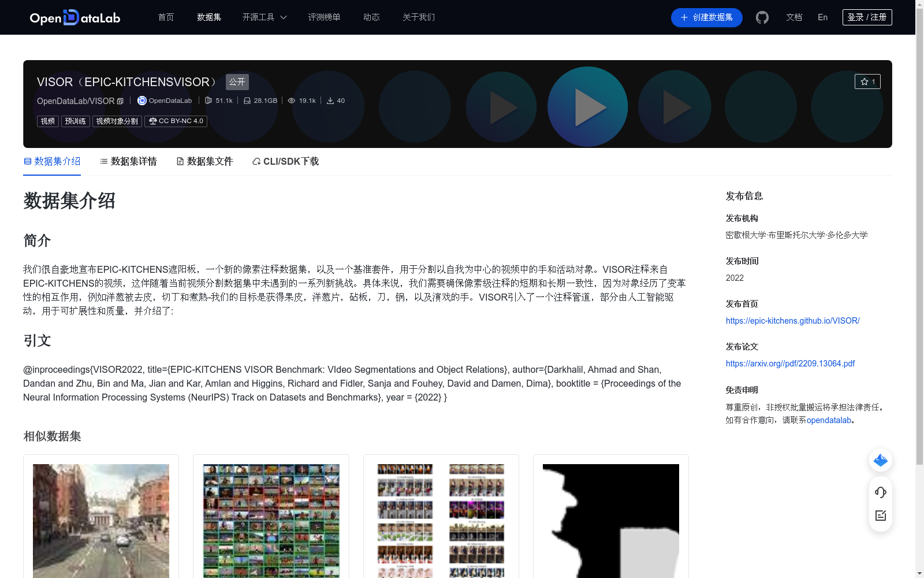Click 密歇根大学·布里斯托尔大学·多伦多大学 text
Screen dimensions: 924x578
coord(796,235)
